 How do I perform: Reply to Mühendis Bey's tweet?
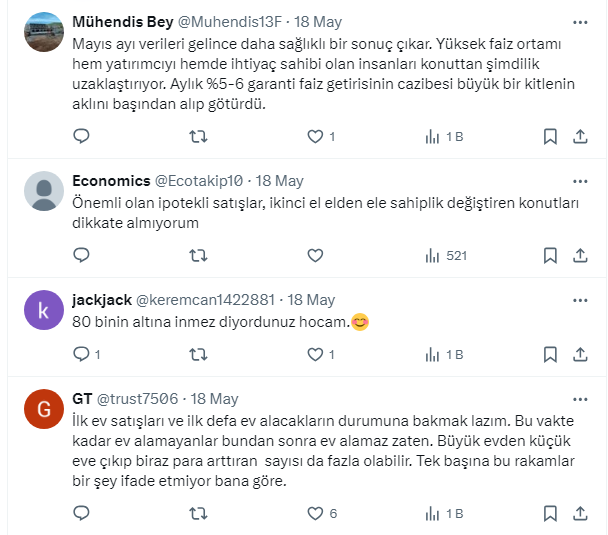point(82,136)
